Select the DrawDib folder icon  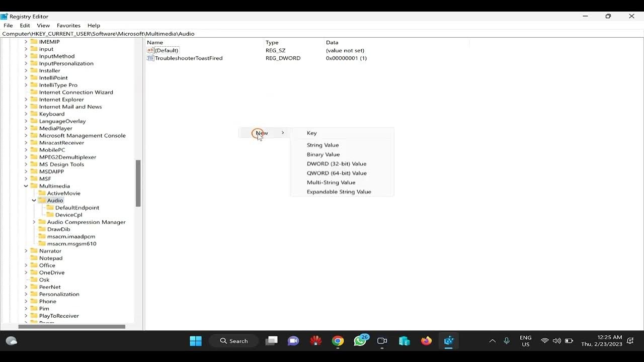[x=42, y=229]
